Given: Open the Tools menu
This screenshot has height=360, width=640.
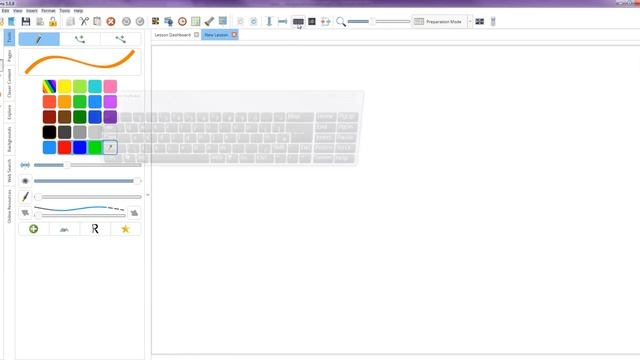Looking at the screenshot, I should (x=64, y=11).
